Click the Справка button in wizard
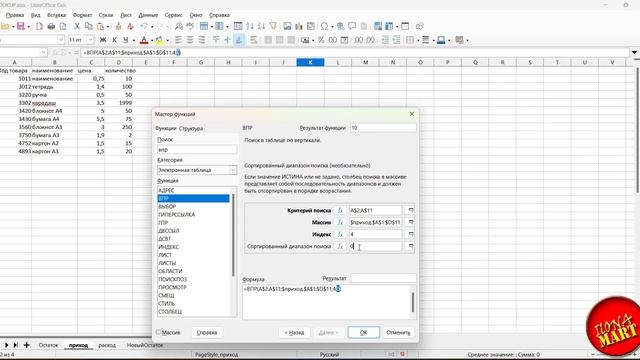The width and height of the screenshot is (640, 360). (x=207, y=333)
